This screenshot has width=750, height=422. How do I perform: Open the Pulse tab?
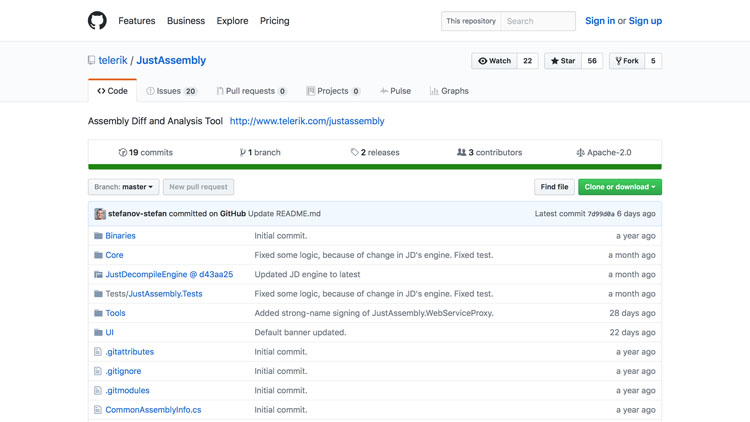[396, 91]
